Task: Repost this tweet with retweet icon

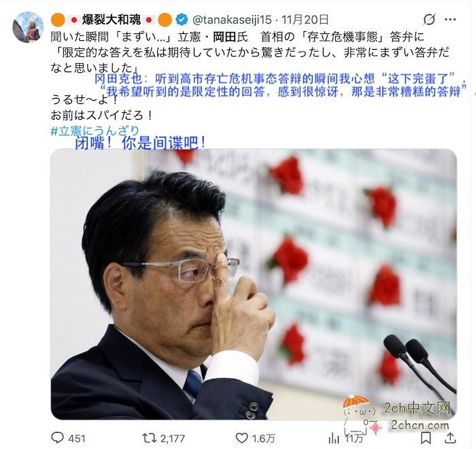Action: click(x=150, y=438)
